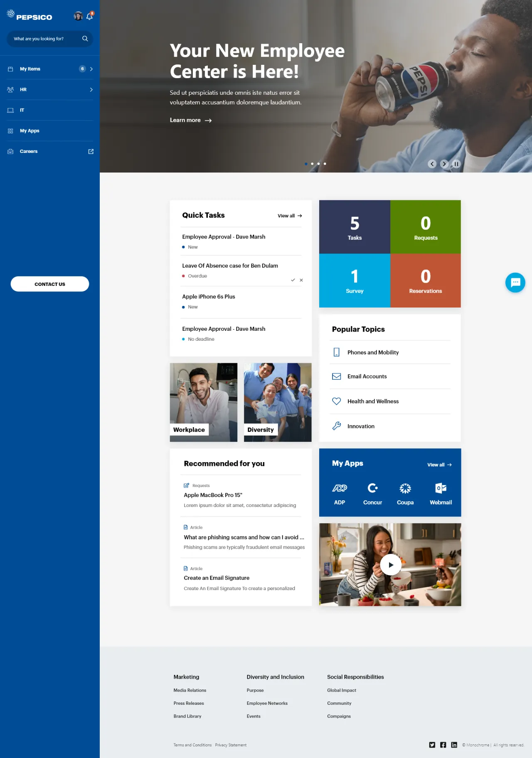
Task: Click the PepsiCo logo
Action: coord(29,15)
